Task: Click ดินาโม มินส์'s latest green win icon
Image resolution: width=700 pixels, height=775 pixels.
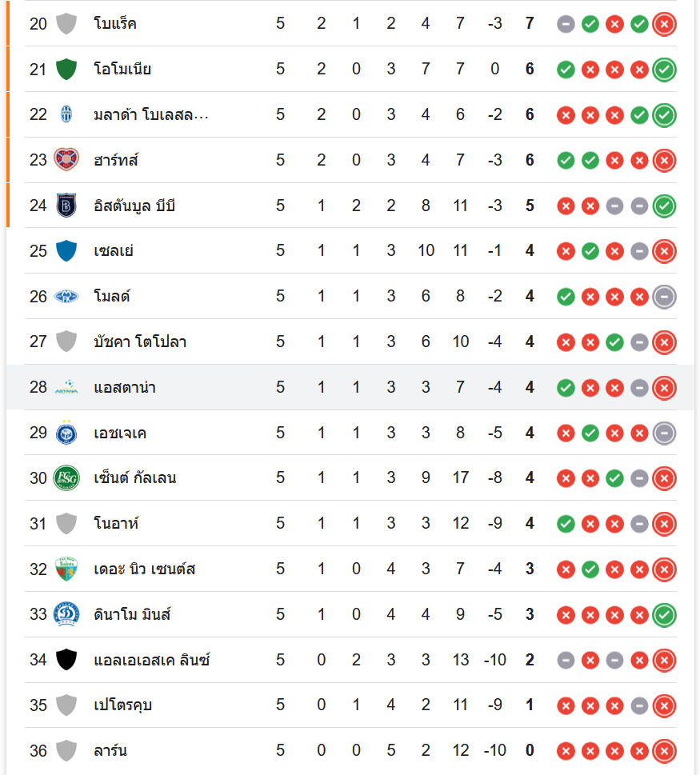Action: (x=664, y=615)
